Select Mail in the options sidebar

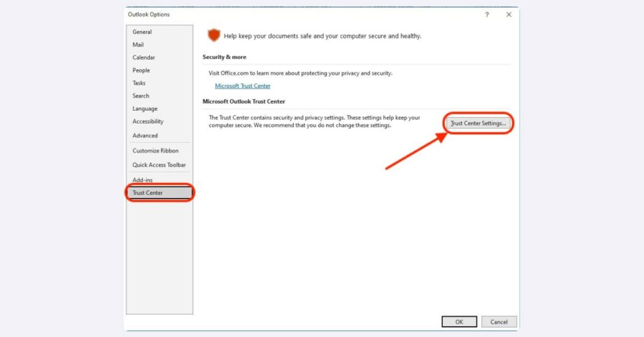[138, 45]
